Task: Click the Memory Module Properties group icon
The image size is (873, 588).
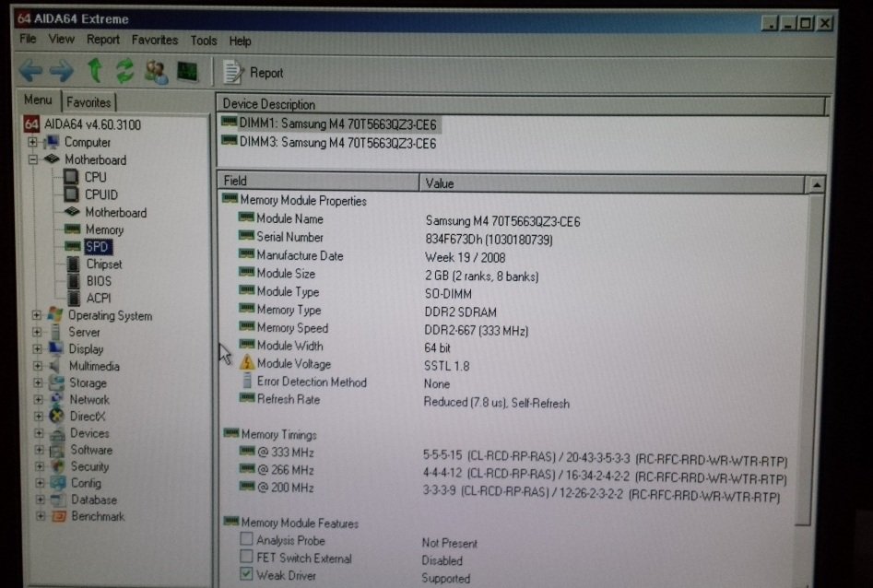Action: point(230,199)
